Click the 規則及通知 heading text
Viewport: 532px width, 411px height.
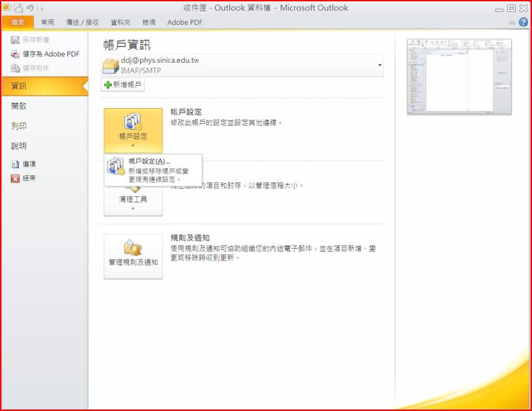click(190, 238)
